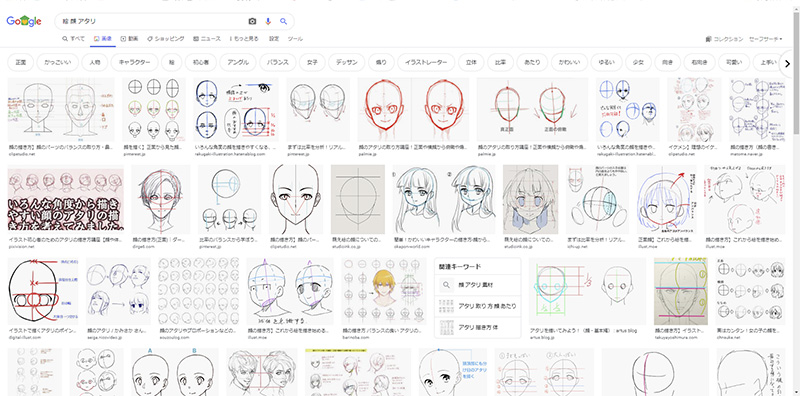Select the 比率 filter chip
The height and width of the screenshot is (396, 800).
click(500, 62)
